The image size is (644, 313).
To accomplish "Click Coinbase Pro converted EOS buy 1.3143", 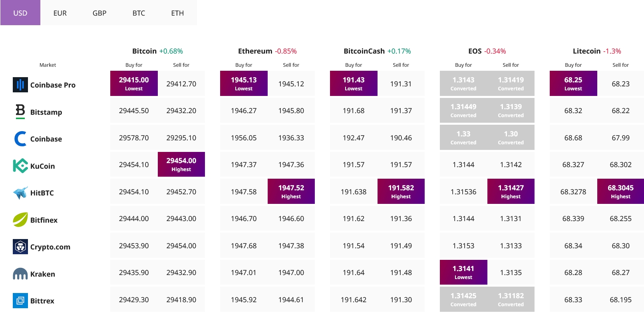I will 463,84.
